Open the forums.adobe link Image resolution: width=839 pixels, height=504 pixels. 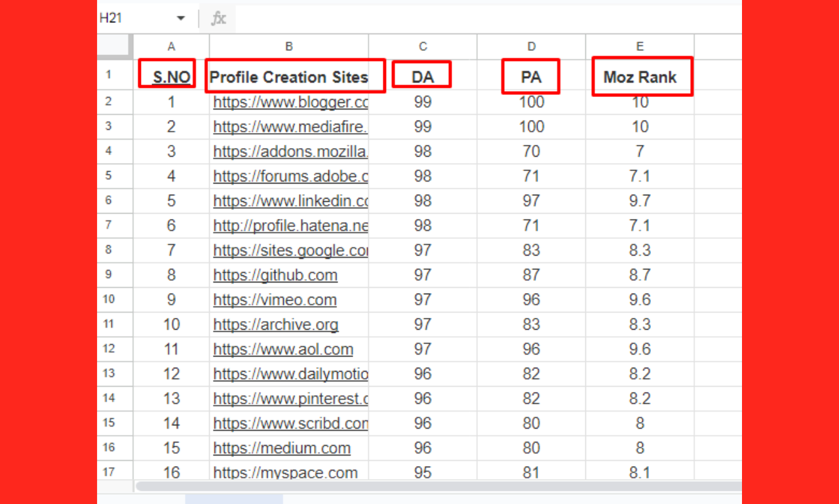[290, 176]
